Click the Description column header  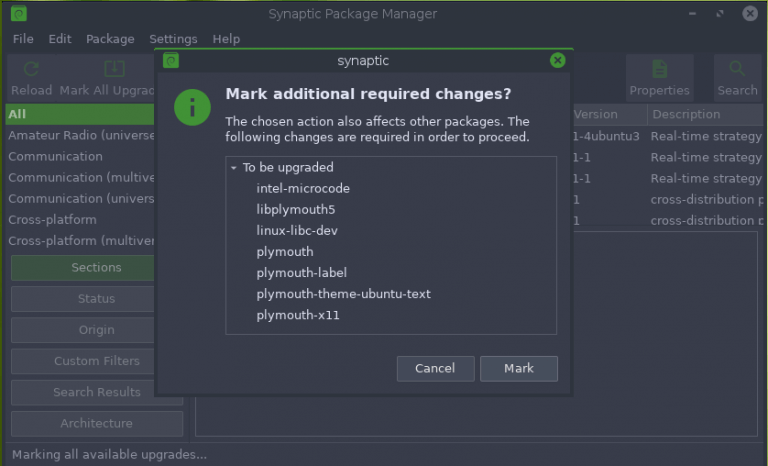[x=706, y=114]
